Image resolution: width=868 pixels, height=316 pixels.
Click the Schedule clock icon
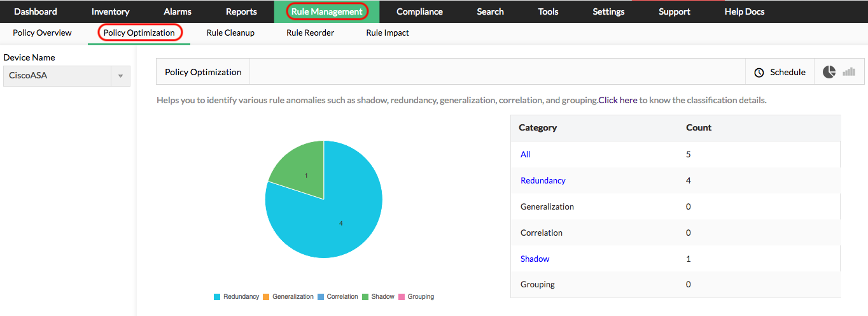point(759,73)
